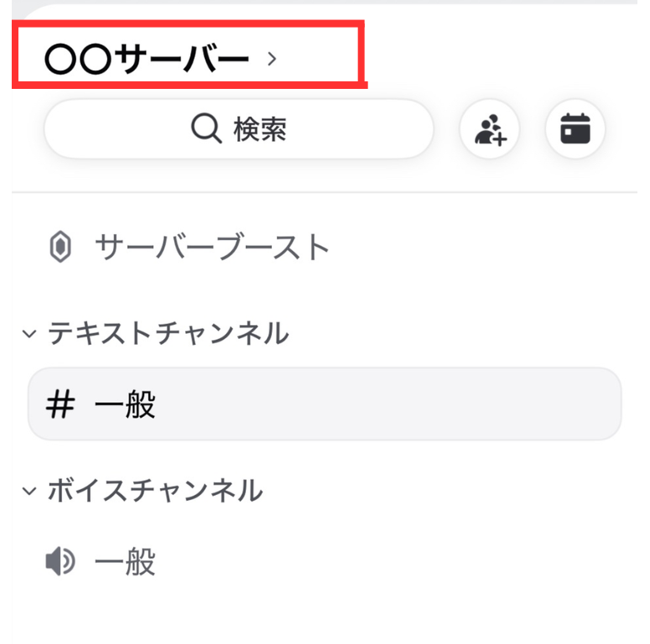Viewport: 650px width, 644px height.
Task: Collapse the テキストチャンネル category arrow
Action: click(29, 335)
